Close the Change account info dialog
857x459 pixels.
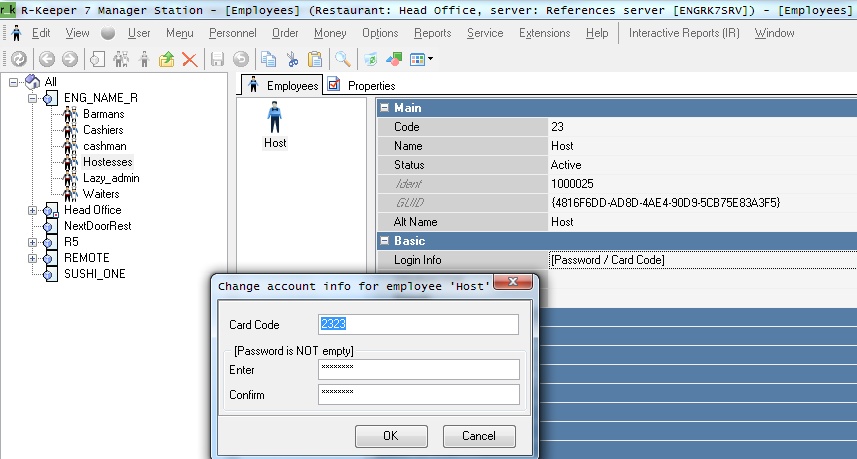click(512, 282)
